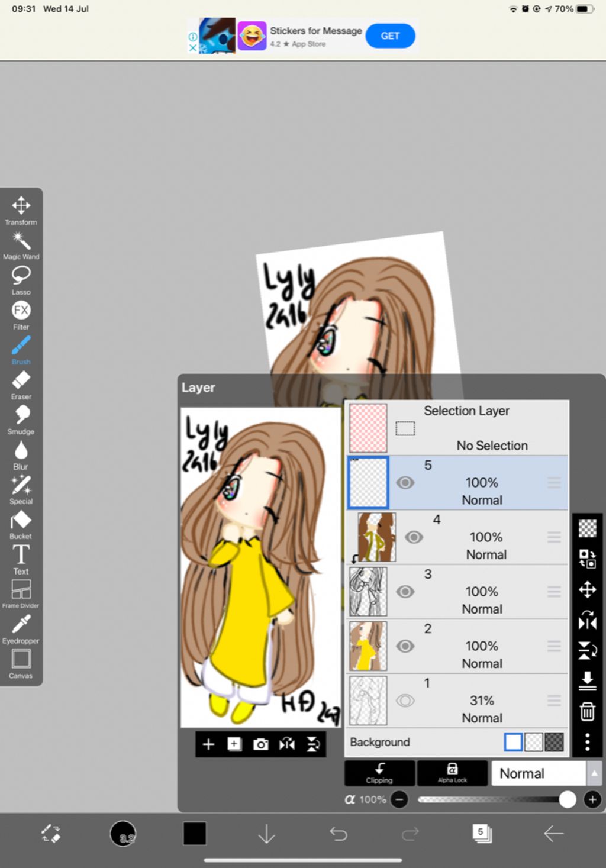Viewport: 606px width, 868px height.
Task: Click the checkerboard icon in layer sidebar
Action: tap(587, 528)
